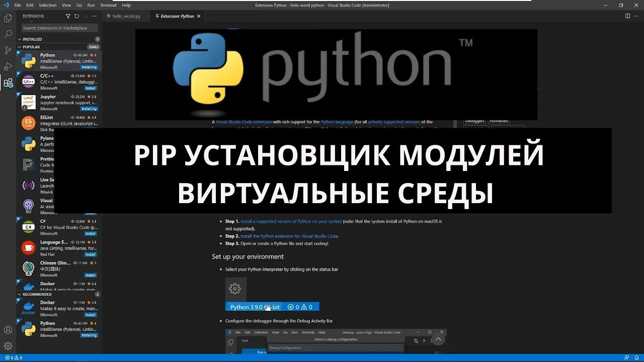Open 'Install the Python extension for Visual Studio Code' link
The height and width of the screenshot is (362, 644).
click(x=289, y=236)
